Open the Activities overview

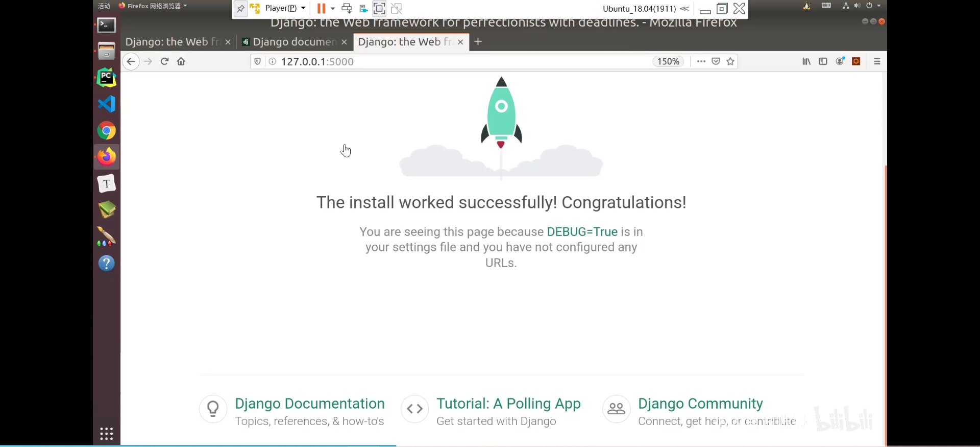pos(104,6)
